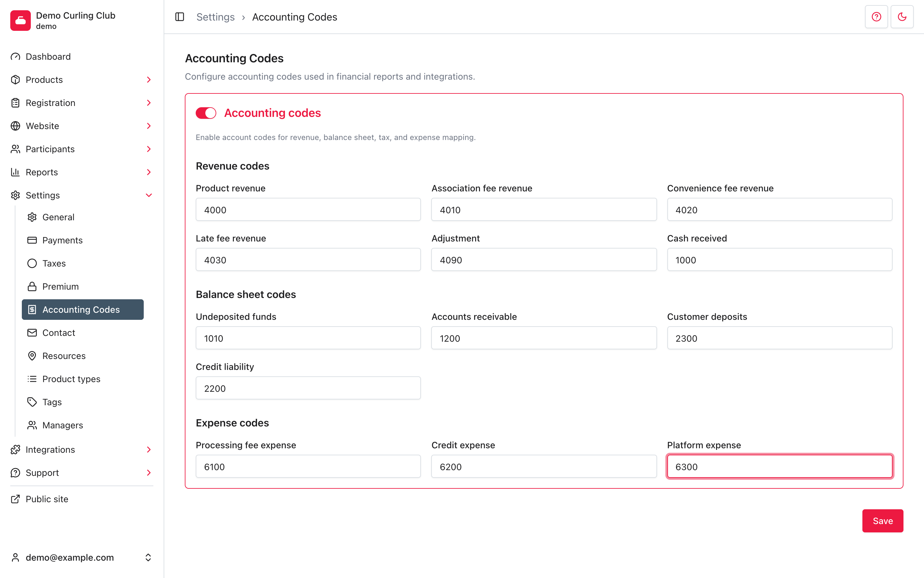Switch to dark mode moon icon
Image resolution: width=924 pixels, height=578 pixels.
pos(902,17)
